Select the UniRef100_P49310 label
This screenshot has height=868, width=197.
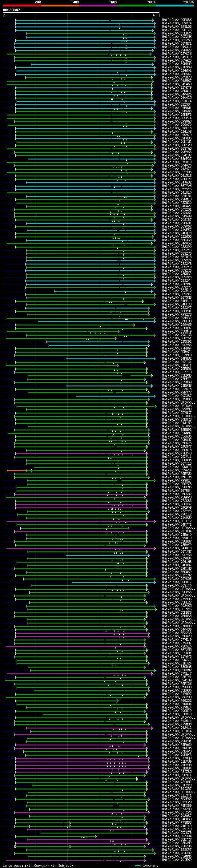(177, 57)
